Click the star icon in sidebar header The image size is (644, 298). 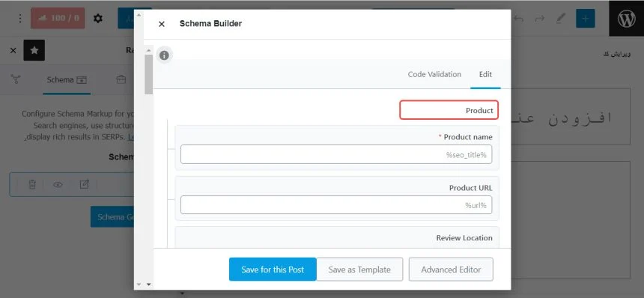pos(34,50)
